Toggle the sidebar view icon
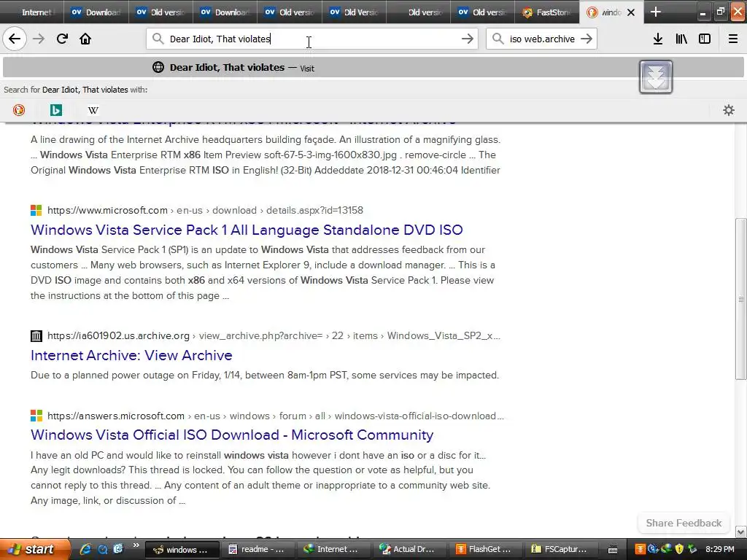Screen dimensions: 747x560 (705, 39)
